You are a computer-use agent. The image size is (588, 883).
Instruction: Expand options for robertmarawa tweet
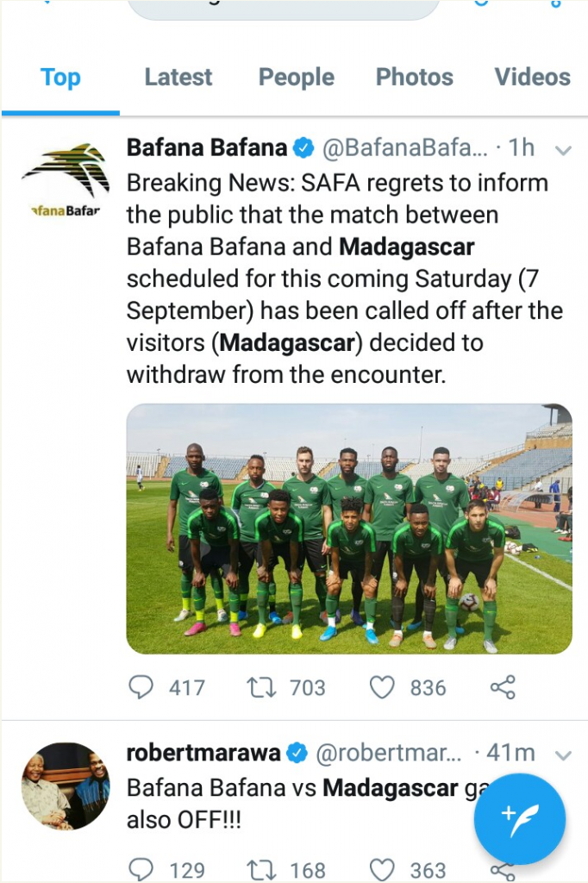pyautogui.click(x=563, y=755)
